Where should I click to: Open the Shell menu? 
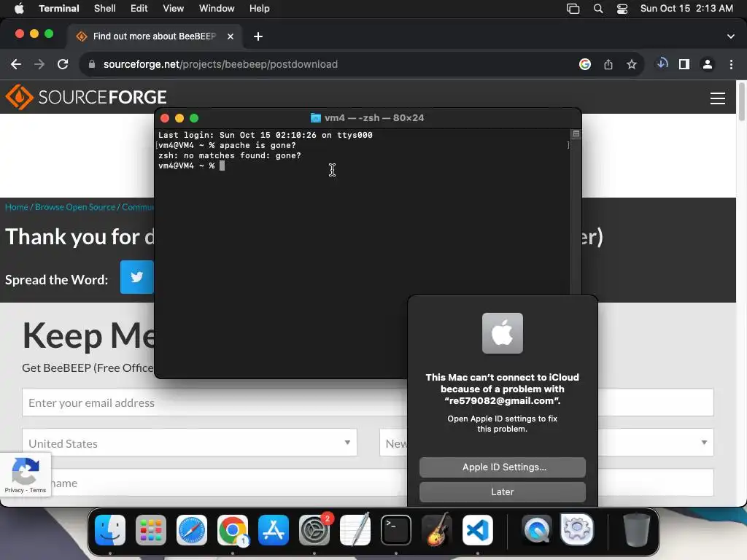click(x=104, y=8)
